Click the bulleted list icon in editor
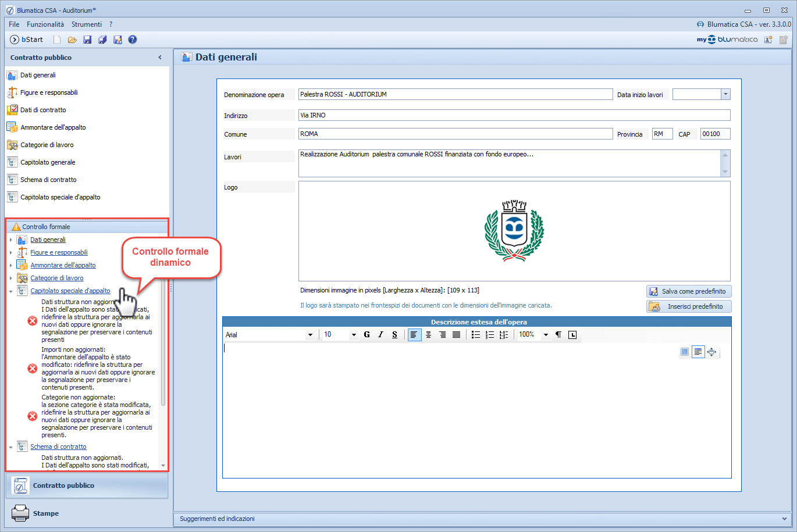Image resolution: width=797 pixels, height=532 pixels. [475, 334]
